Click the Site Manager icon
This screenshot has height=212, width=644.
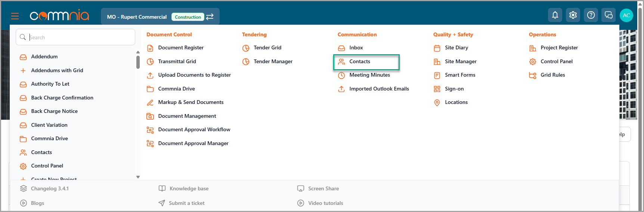437,62
